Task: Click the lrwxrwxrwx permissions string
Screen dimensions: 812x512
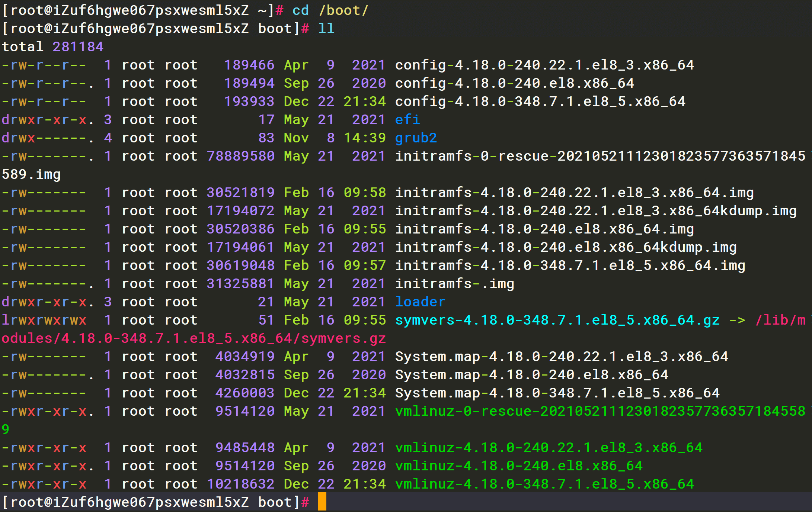Action: (44, 320)
